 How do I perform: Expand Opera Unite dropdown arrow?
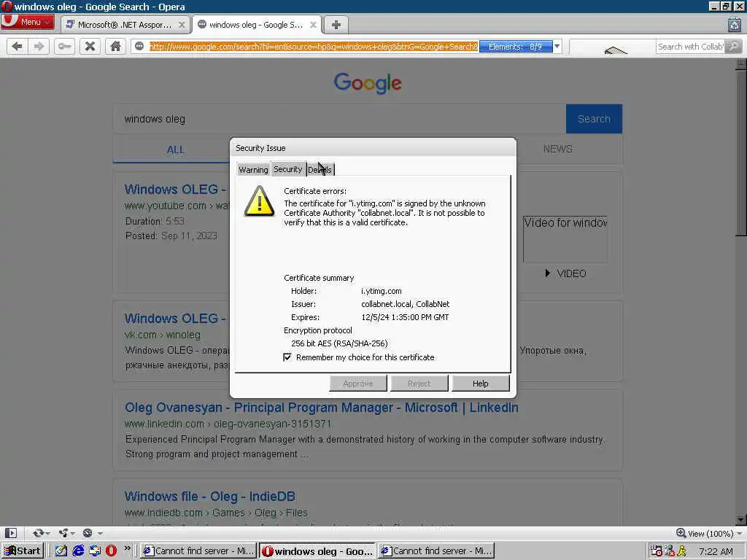click(73, 533)
